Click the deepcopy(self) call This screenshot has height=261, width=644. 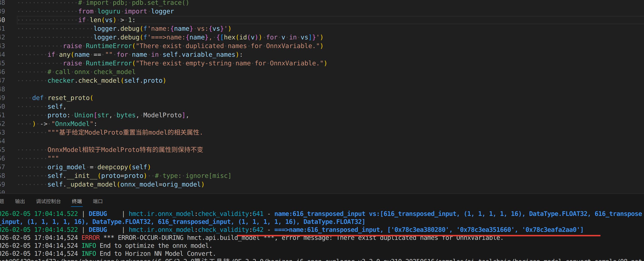[124, 167]
